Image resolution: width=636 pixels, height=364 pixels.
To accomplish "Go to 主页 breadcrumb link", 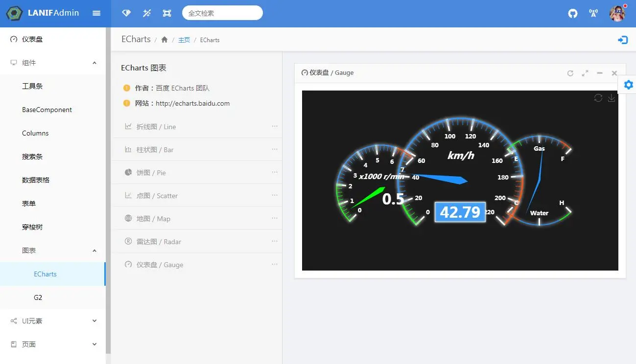I will (x=184, y=40).
